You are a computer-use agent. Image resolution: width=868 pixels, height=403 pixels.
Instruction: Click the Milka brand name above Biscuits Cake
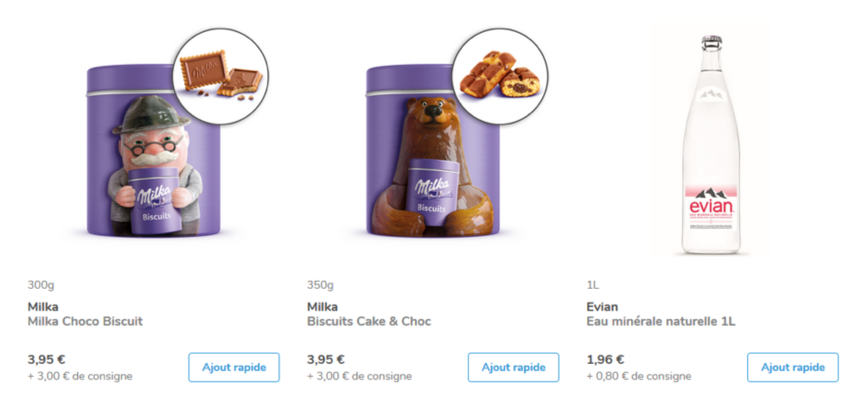pos(322,307)
